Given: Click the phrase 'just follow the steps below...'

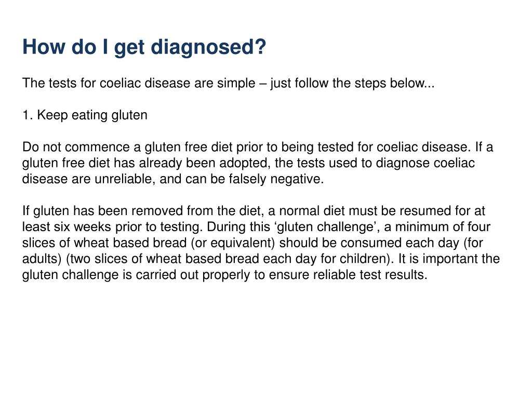Looking at the screenshot, I should pyautogui.click(x=352, y=83).
